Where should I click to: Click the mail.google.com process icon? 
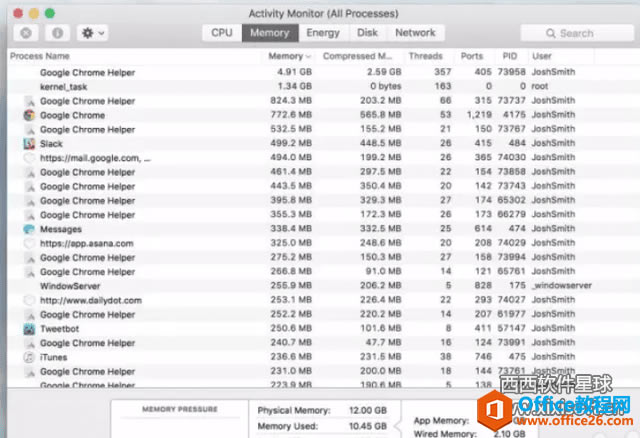click(29, 158)
